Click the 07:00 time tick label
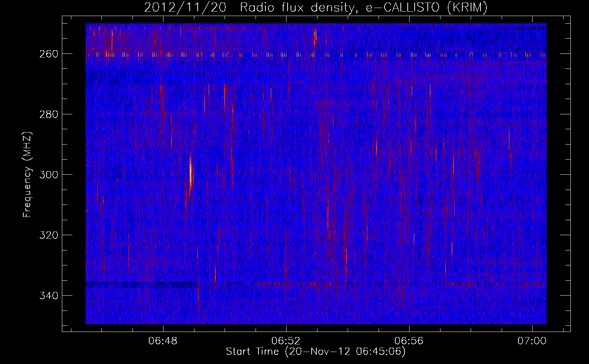This screenshot has width=589, height=364. coord(532,341)
